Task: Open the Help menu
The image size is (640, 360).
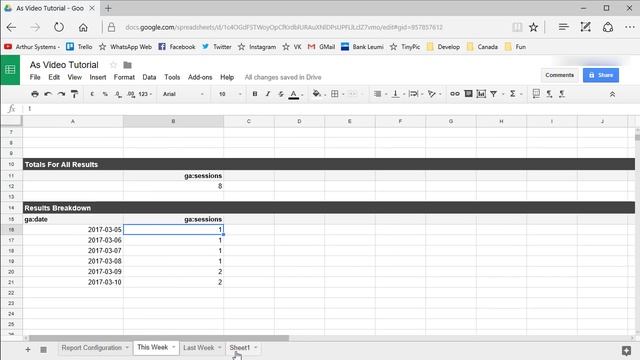Action: 227,77
